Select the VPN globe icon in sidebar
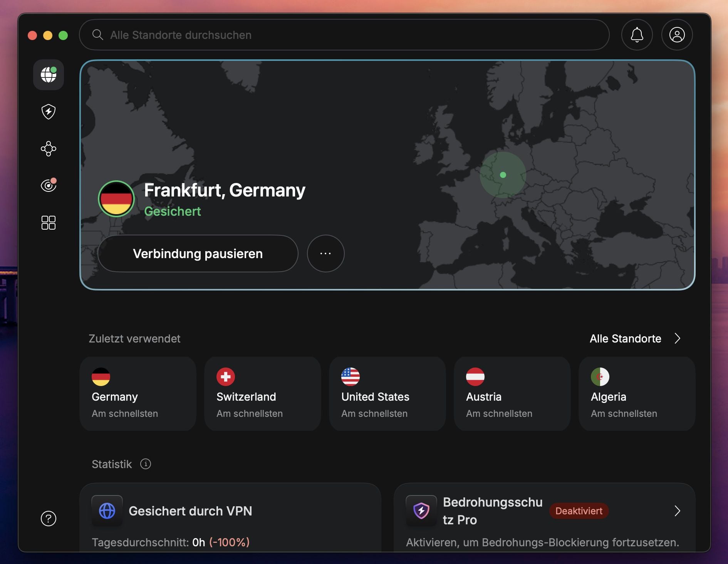The height and width of the screenshot is (564, 728). click(48, 75)
